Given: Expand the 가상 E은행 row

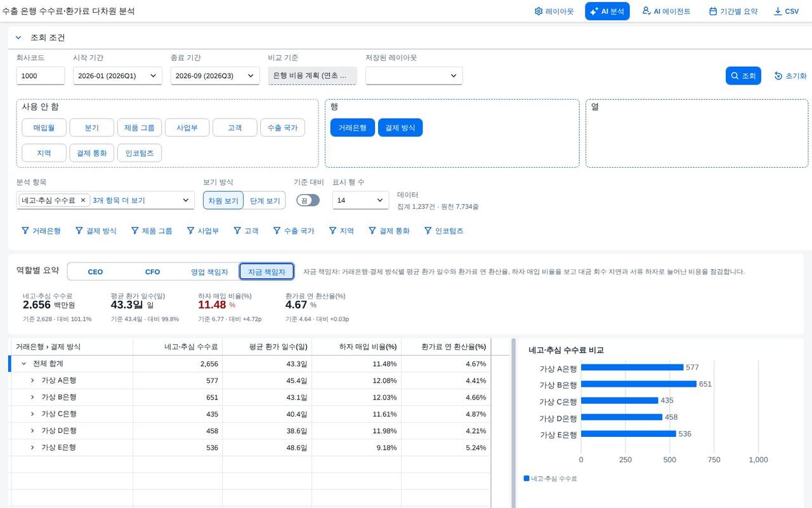Looking at the screenshot, I should [32, 448].
